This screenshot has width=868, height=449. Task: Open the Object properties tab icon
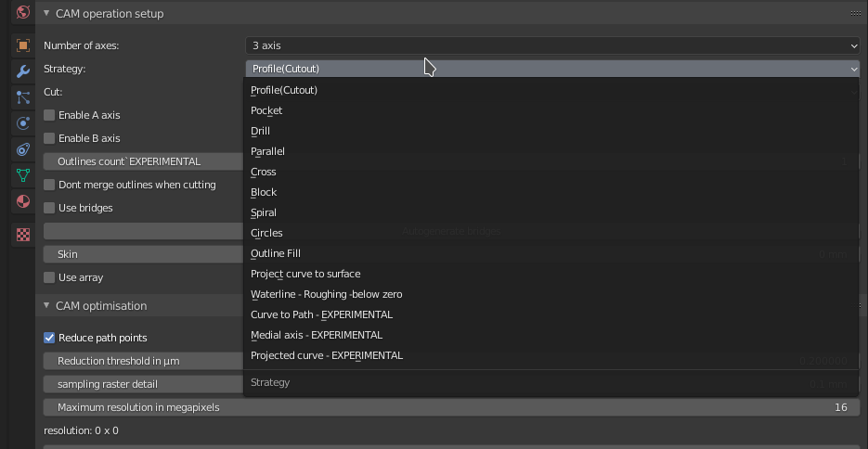click(x=23, y=45)
